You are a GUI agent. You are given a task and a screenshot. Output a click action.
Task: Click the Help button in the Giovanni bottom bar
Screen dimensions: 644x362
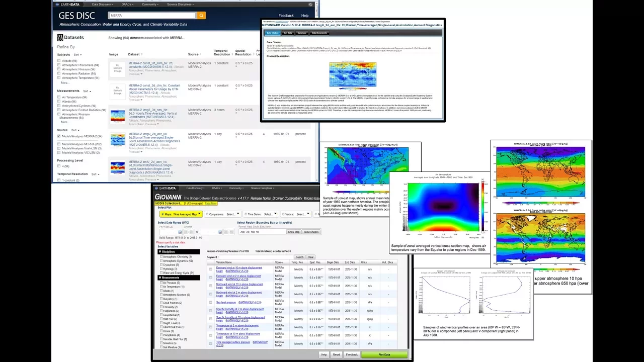coord(324,354)
